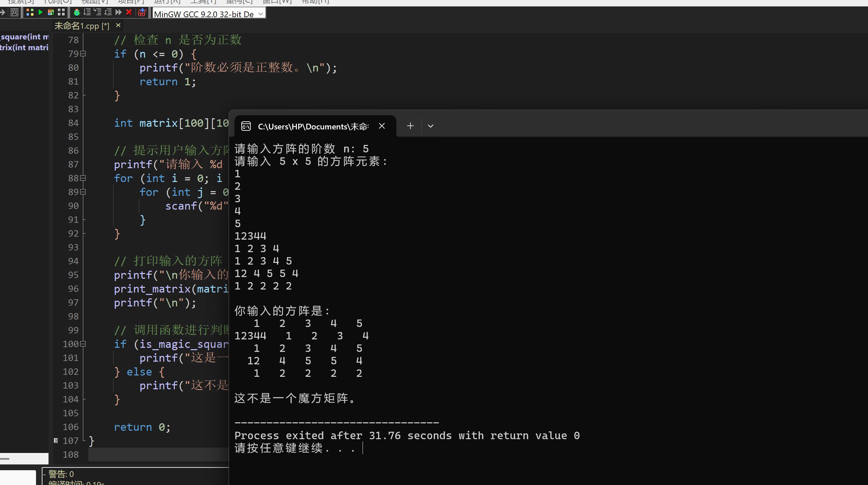
Task: Click the Step Into debug icon
Action: pyautogui.click(x=97, y=12)
